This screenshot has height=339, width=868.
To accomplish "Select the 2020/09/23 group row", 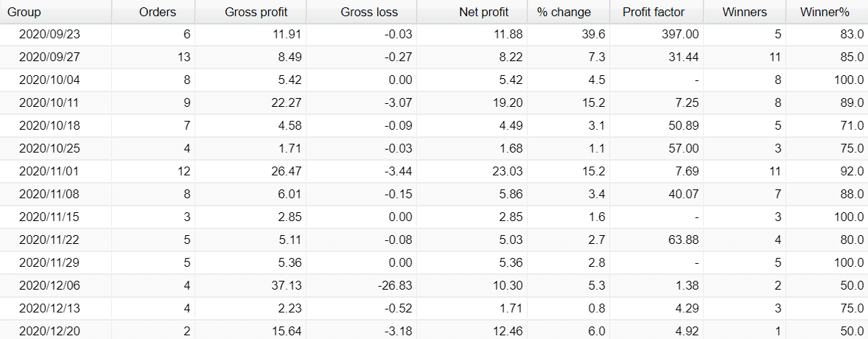I will click(x=434, y=35).
